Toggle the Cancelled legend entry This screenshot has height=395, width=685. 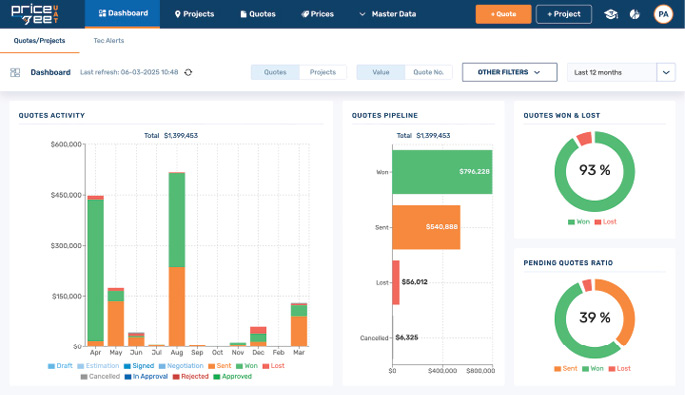pos(100,377)
